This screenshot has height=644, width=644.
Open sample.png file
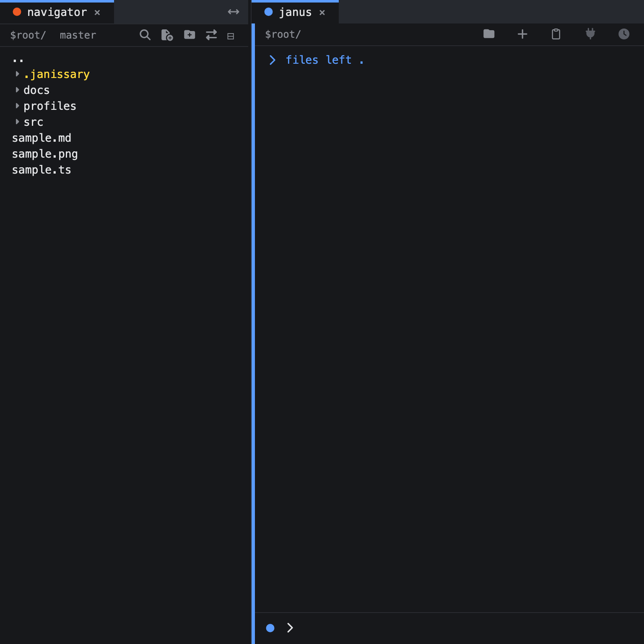tap(45, 154)
